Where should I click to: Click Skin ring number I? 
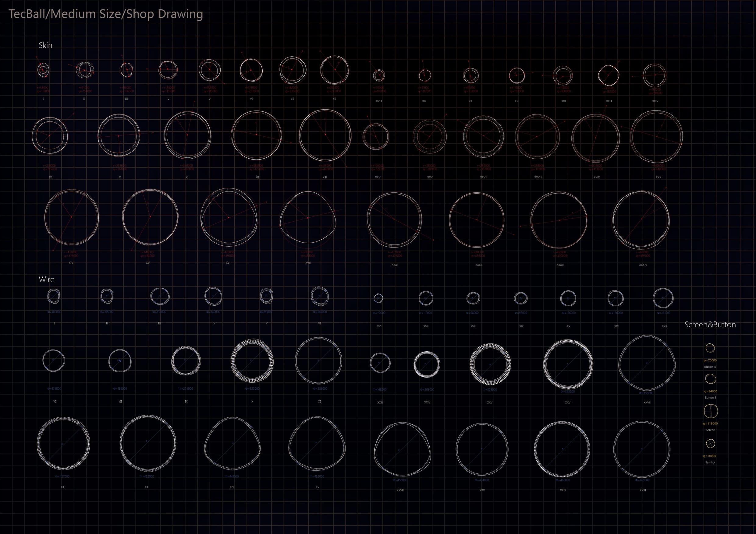[x=43, y=70]
